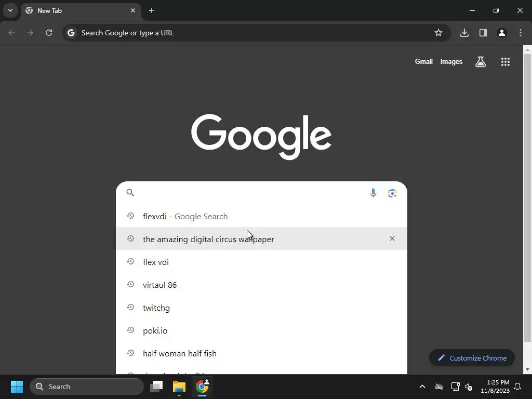Click the page vertical scrollbar
Screen dimensions: 532x399
tap(527, 198)
